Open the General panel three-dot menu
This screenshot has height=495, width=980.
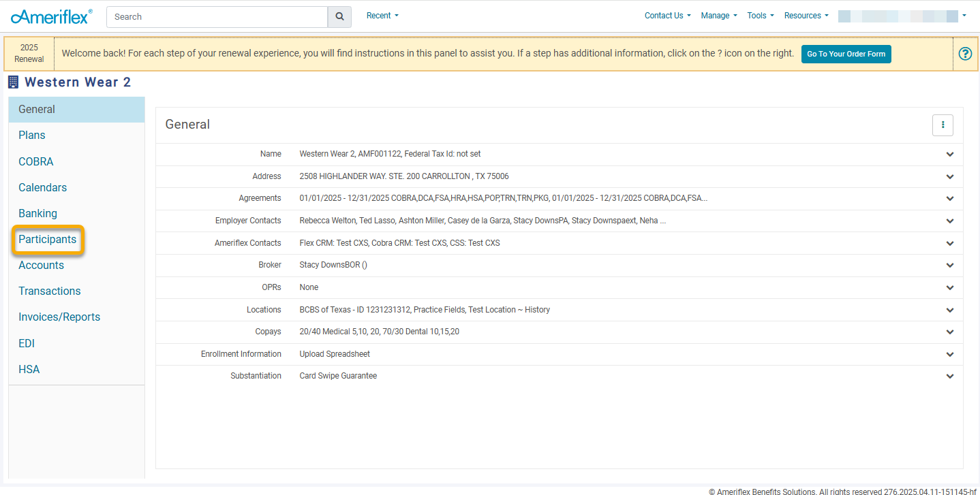(x=943, y=125)
